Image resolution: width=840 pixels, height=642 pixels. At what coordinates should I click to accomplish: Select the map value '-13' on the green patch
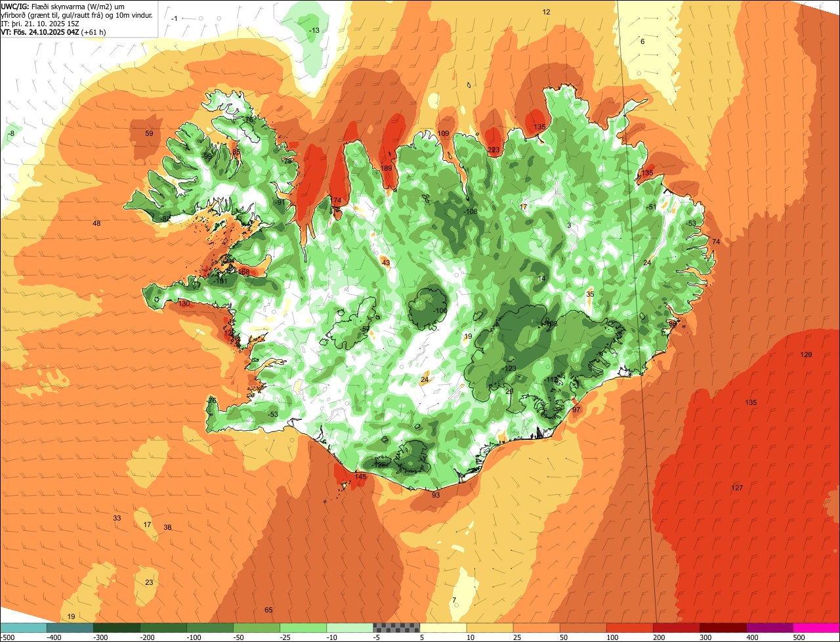tap(314, 31)
